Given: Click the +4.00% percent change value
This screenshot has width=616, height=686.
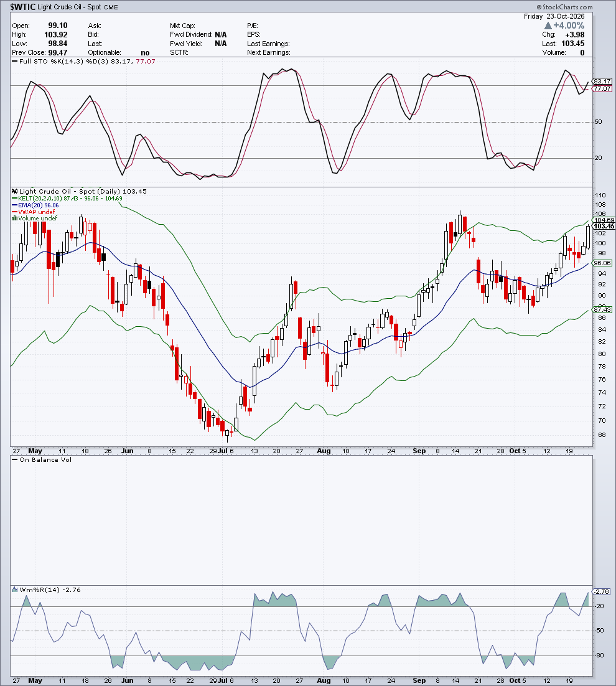Looking at the screenshot, I should tap(569, 26).
